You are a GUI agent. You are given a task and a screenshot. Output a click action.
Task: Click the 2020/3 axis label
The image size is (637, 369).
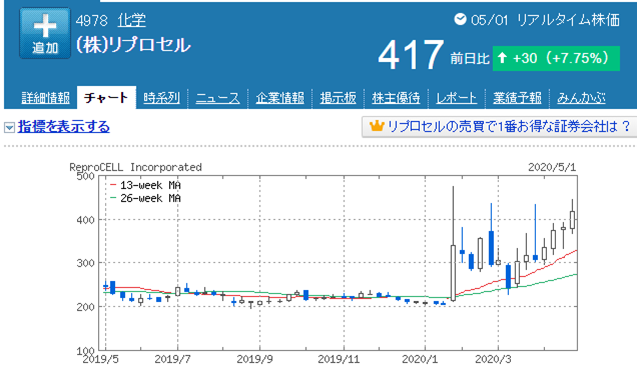(493, 359)
